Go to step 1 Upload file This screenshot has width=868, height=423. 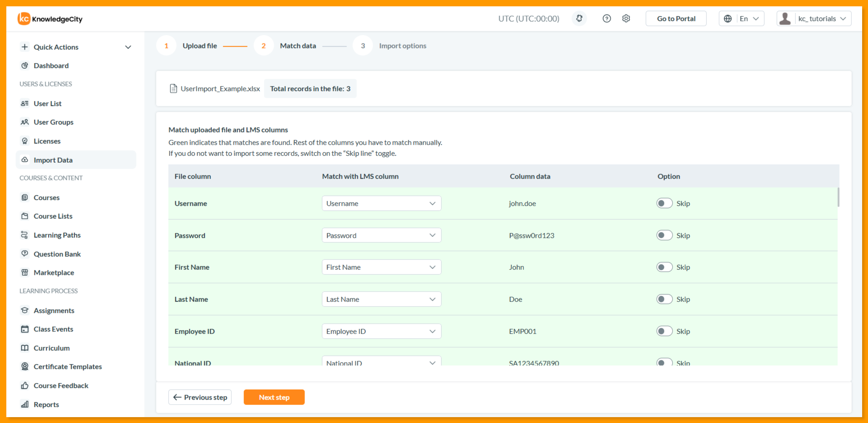pyautogui.click(x=187, y=46)
